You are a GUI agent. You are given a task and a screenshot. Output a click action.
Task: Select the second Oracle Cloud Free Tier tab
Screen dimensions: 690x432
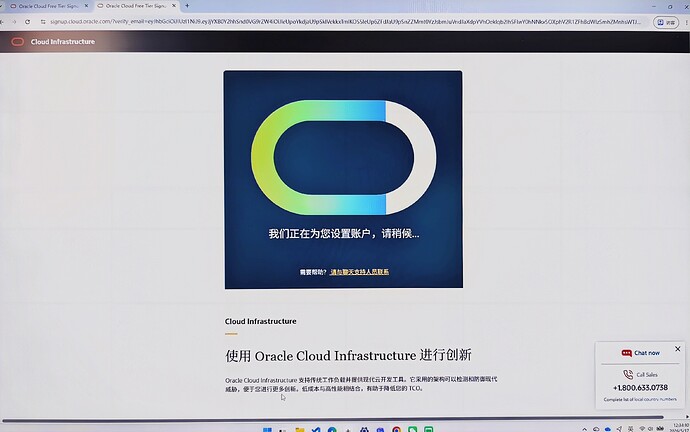[x=136, y=6]
